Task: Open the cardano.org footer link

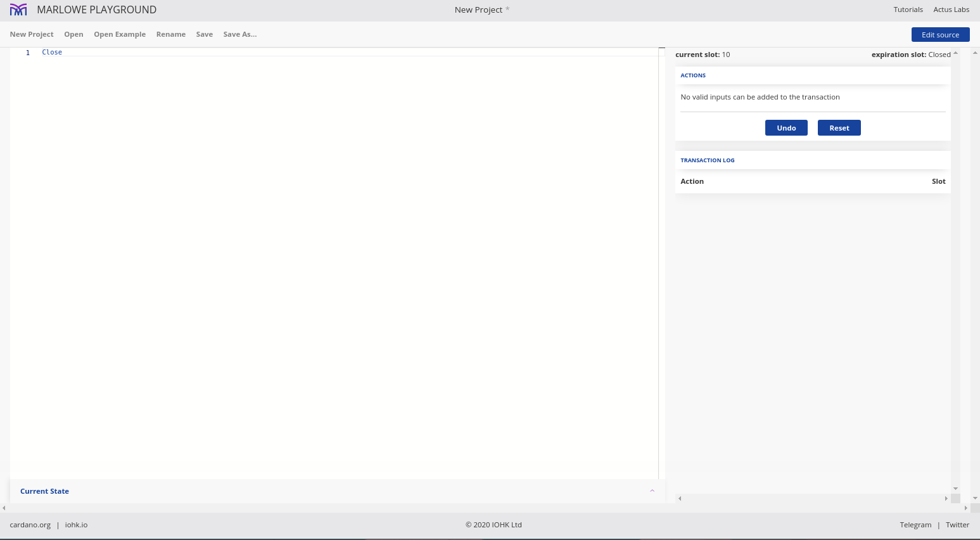Action: tap(30, 525)
